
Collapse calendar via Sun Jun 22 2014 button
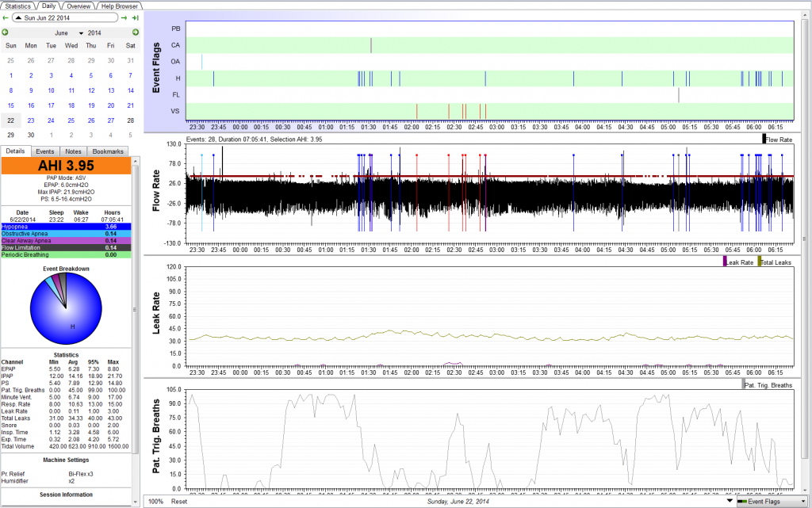click(65, 17)
